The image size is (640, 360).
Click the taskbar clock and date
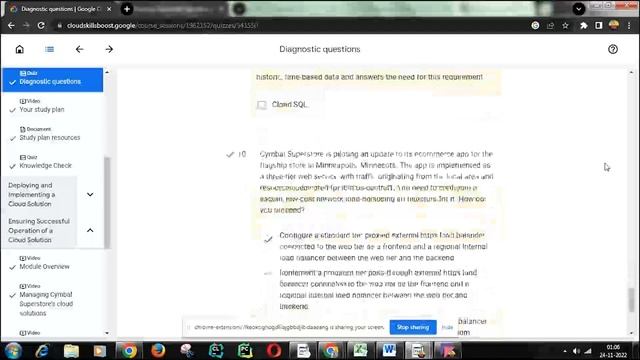[x=613, y=351]
